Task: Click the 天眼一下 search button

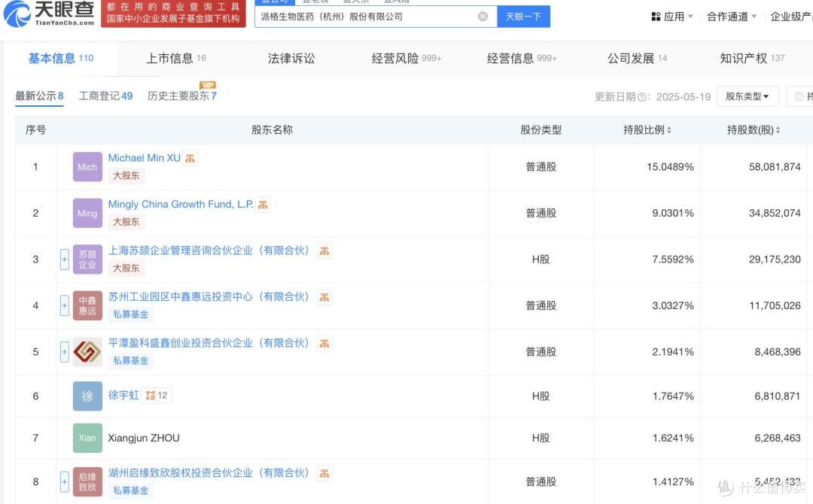Action: click(x=524, y=17)
